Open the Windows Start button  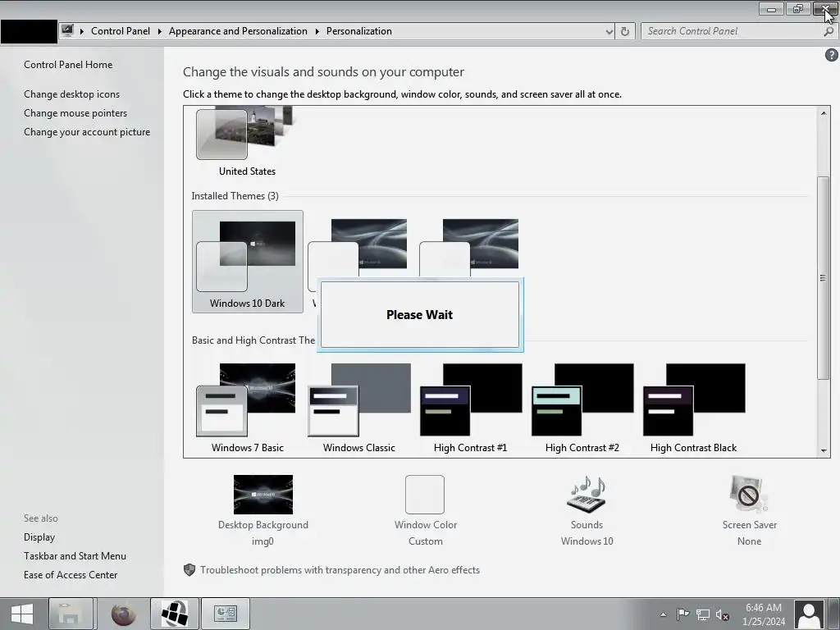pos(22,614)
